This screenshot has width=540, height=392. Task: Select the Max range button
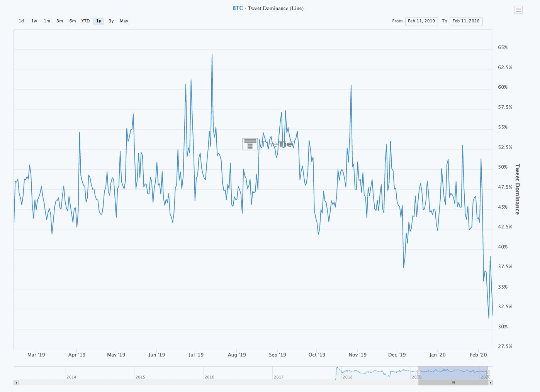[124, 21]
